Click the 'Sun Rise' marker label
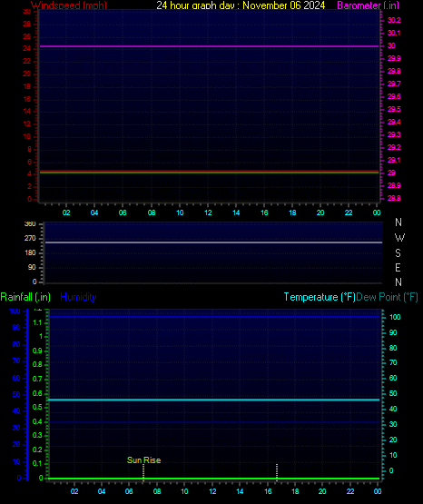Image resolution: width=423 pixels, height=504 pixels. pyautogui.click(x=144, y=460)
